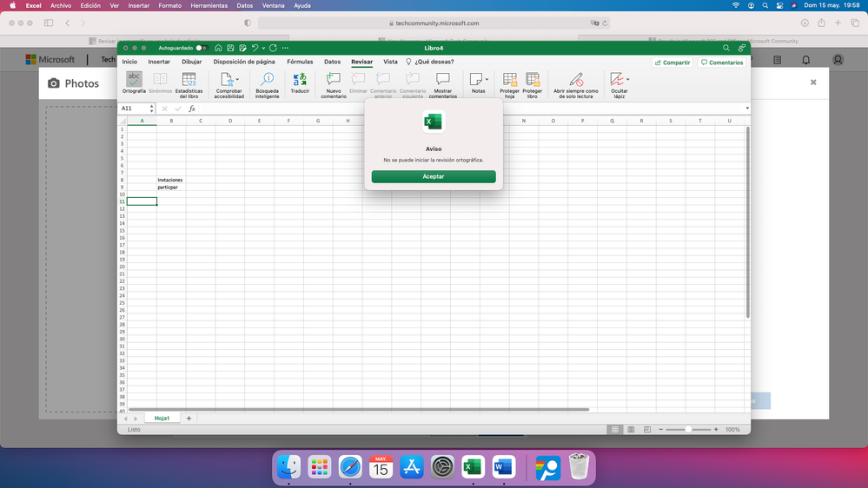Click the ¿Qué deseas? search box

pos(430,62)
